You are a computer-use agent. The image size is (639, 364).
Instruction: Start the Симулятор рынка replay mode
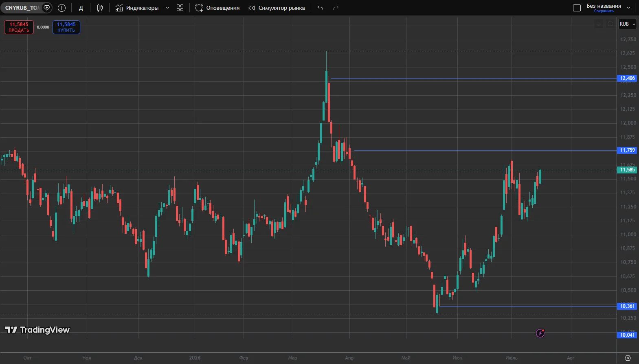pos(277,8)
